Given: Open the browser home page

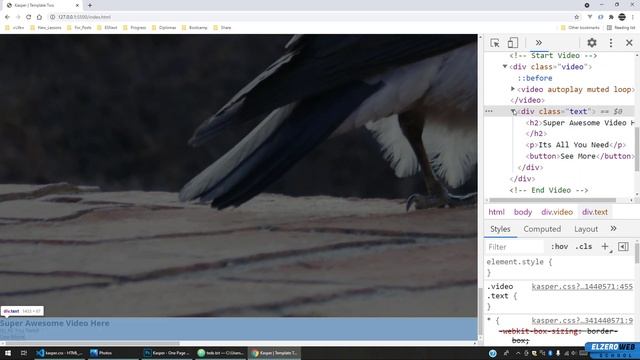Looking at the screenshot, I should 39,17.
